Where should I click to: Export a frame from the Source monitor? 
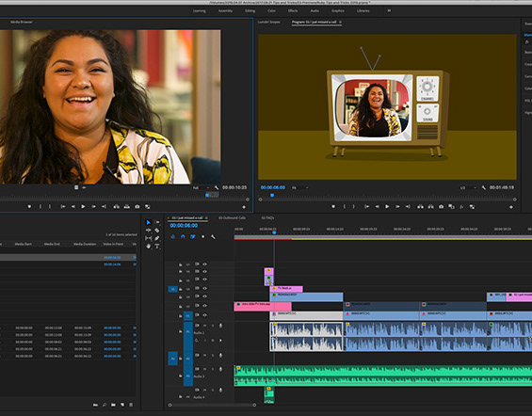coord(137,206)
